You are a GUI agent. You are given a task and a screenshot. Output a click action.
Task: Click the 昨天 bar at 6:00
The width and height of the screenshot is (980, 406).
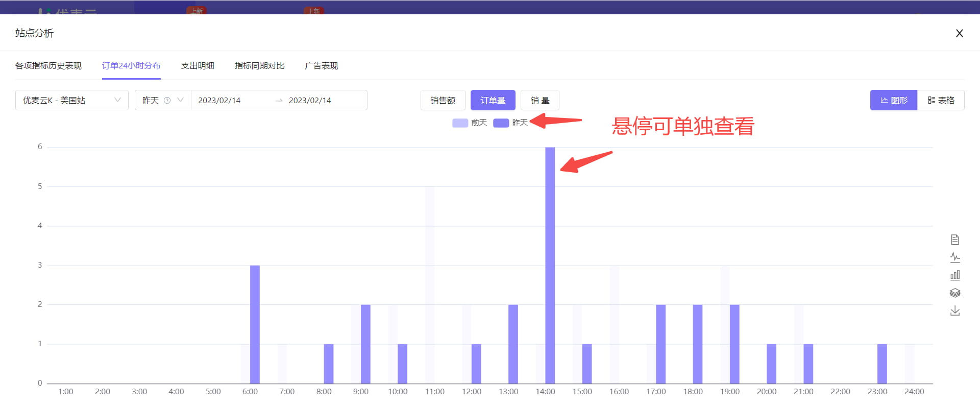(x=255, y=324)
